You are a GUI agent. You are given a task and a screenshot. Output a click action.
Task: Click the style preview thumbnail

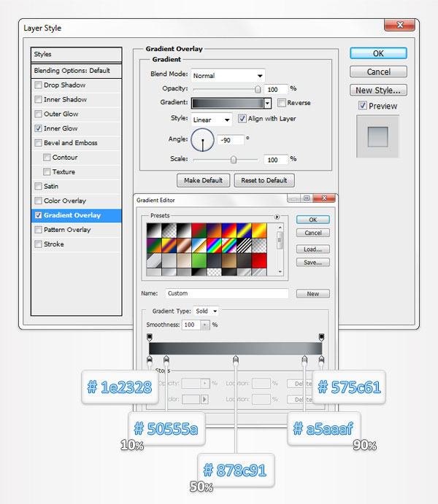click(x=378, y=136)
